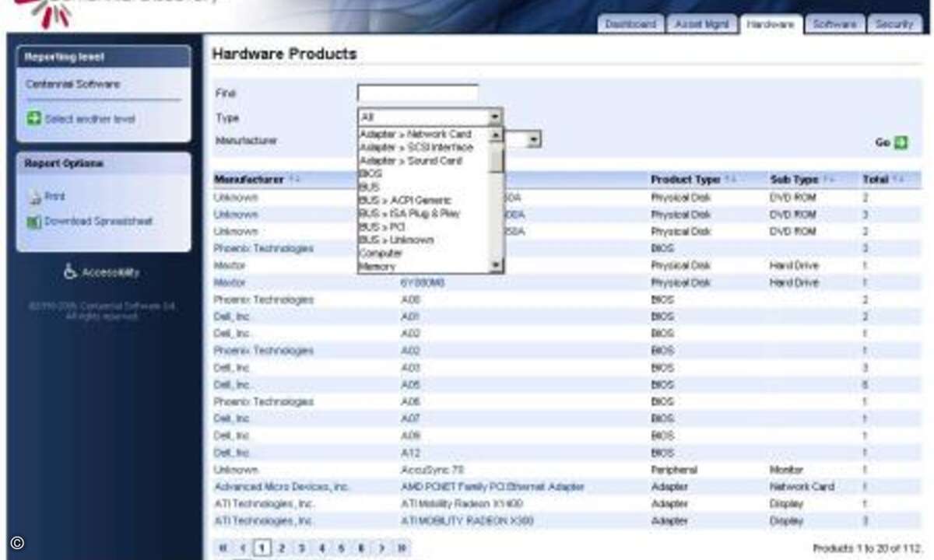Viewport: 934px width, 560px height.
Task: Click the Hardware Products heading
Action: 284,54
